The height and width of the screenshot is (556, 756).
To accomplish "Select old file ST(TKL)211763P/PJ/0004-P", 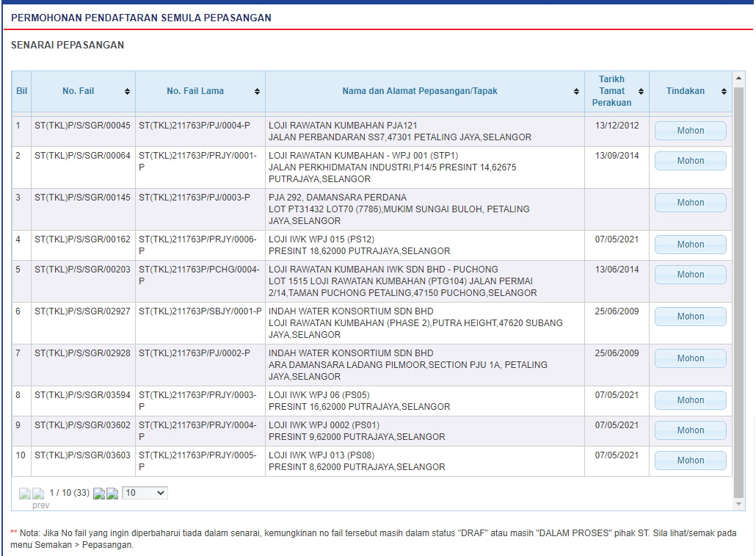I will [x=195, y=126].
